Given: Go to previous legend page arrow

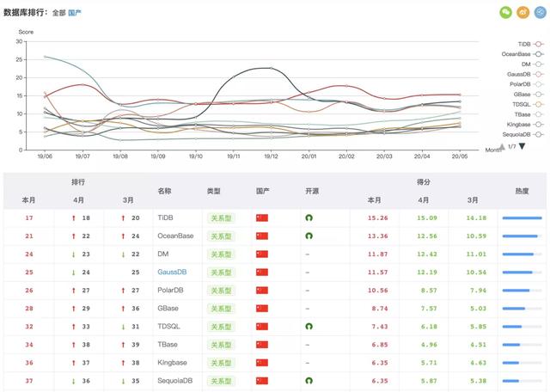Looking at the screenshot, I should (502, 146).
